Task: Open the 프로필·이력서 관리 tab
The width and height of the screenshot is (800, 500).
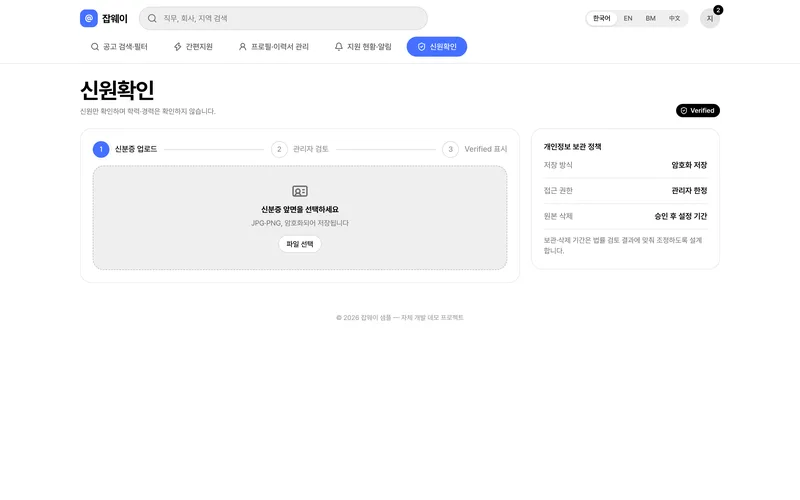Action: click(273, 46)
